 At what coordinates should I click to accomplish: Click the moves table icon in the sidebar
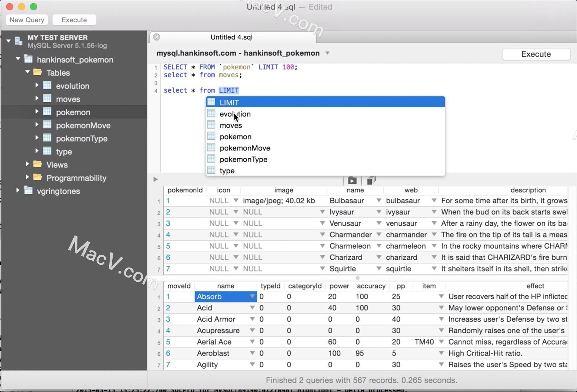(47, 99)
